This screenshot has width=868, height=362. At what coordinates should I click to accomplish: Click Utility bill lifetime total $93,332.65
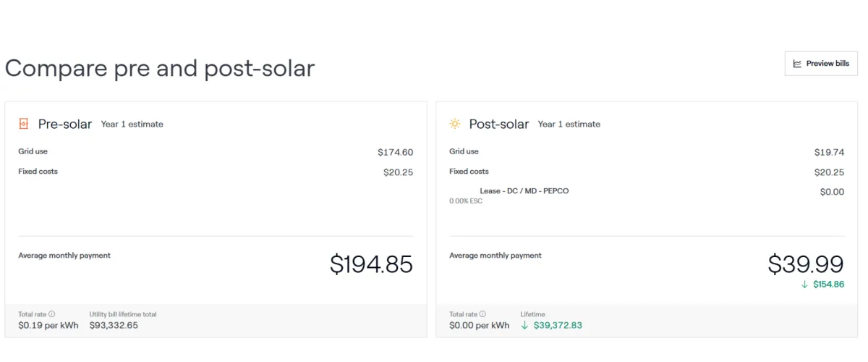coord(114,325)
